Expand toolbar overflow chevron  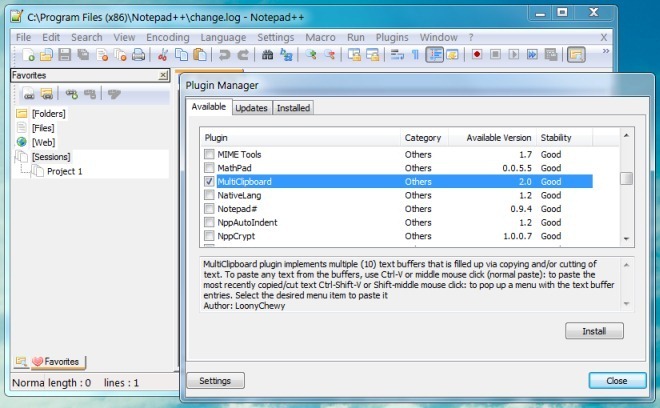pyautogui.click(x=606, y=51)
